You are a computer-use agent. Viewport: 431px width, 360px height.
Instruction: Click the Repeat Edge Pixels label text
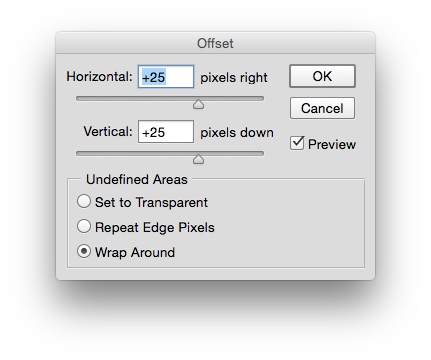click(x=155, y=227)
